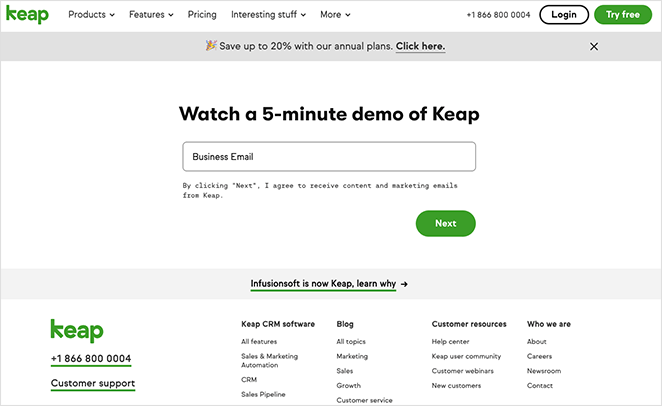Click the 'Watch a 5-minute demo of Keap' heading

[329, 114]
